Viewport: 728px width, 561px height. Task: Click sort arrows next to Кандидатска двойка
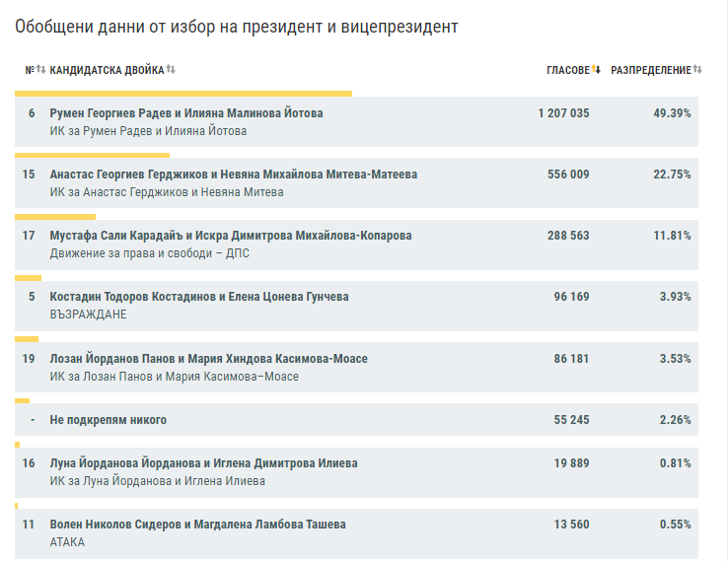[171, 70]
